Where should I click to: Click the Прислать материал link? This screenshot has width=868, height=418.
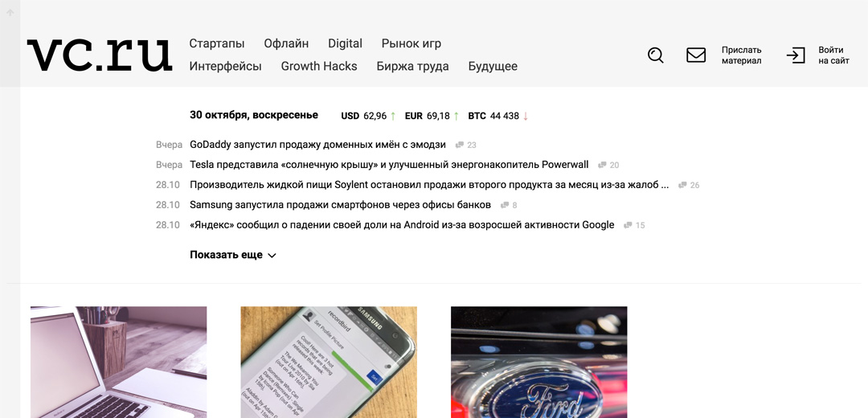[x=741, y=55]
